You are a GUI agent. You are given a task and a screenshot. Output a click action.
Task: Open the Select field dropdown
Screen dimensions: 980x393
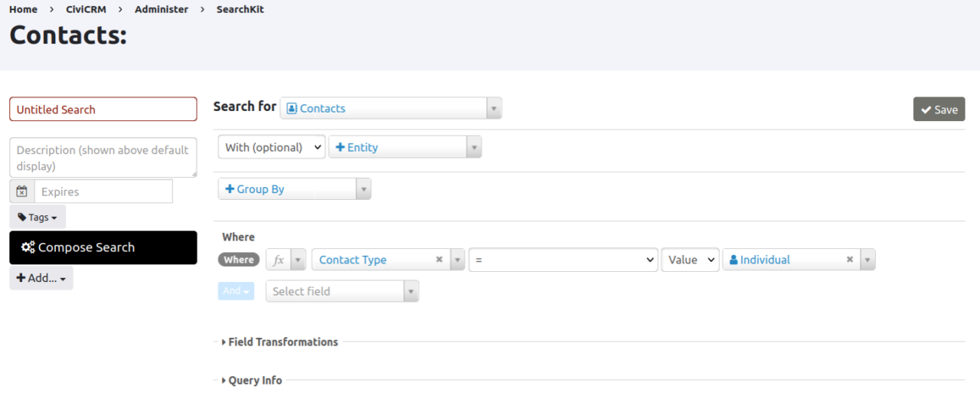[341, 291]
